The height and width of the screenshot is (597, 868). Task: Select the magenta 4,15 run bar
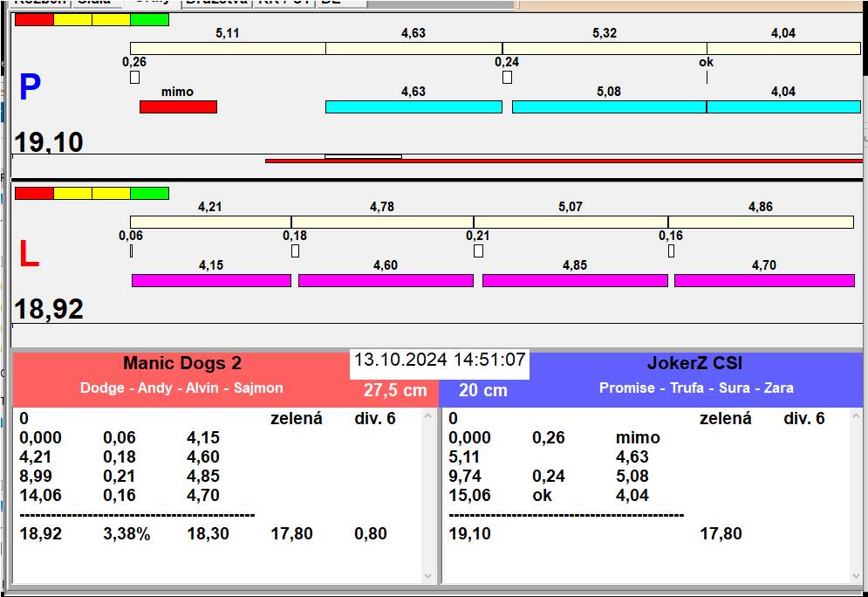point(211,280)
